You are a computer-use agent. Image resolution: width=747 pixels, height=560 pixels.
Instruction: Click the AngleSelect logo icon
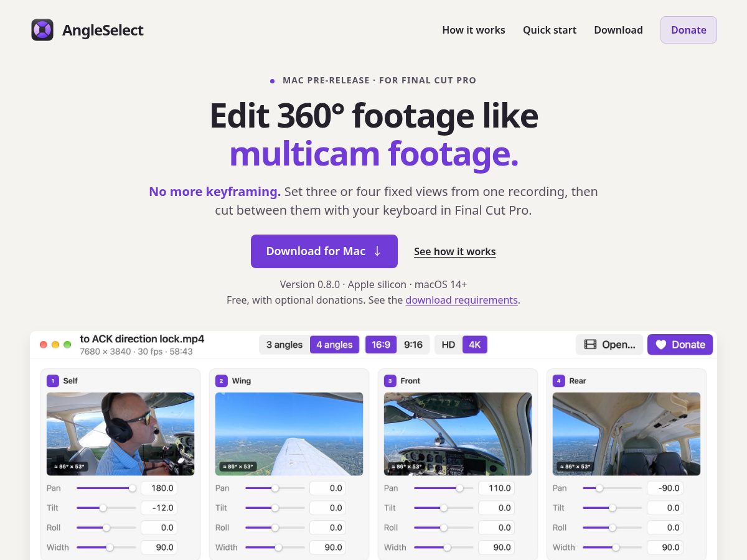(x=42, y=30)
